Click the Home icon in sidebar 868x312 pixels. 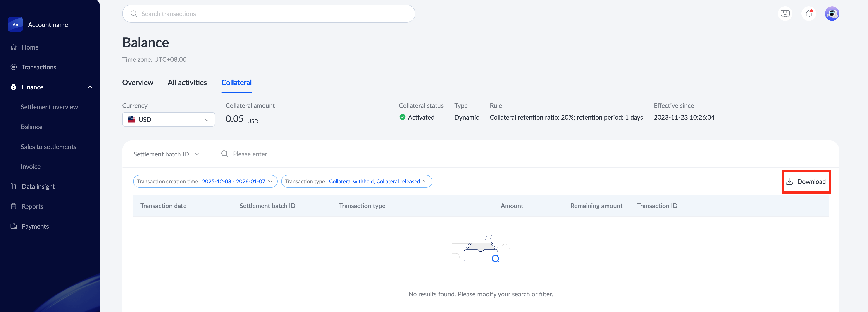(14, 47)
